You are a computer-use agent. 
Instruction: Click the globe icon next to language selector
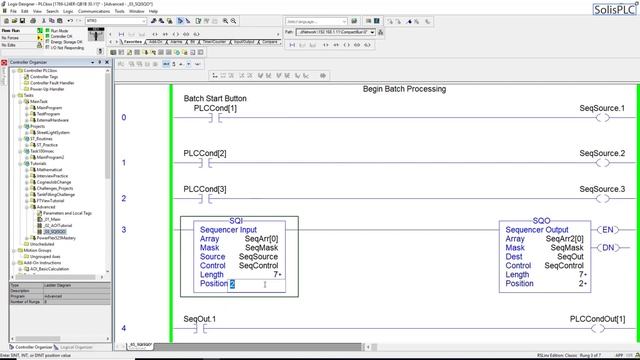pos(354,21)
